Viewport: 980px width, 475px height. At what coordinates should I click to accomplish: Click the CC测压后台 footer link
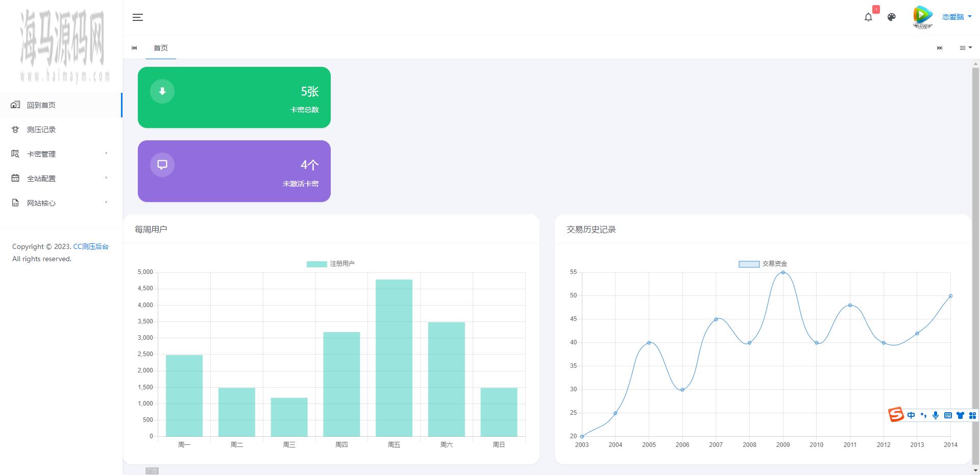click(x=91, y=246)
